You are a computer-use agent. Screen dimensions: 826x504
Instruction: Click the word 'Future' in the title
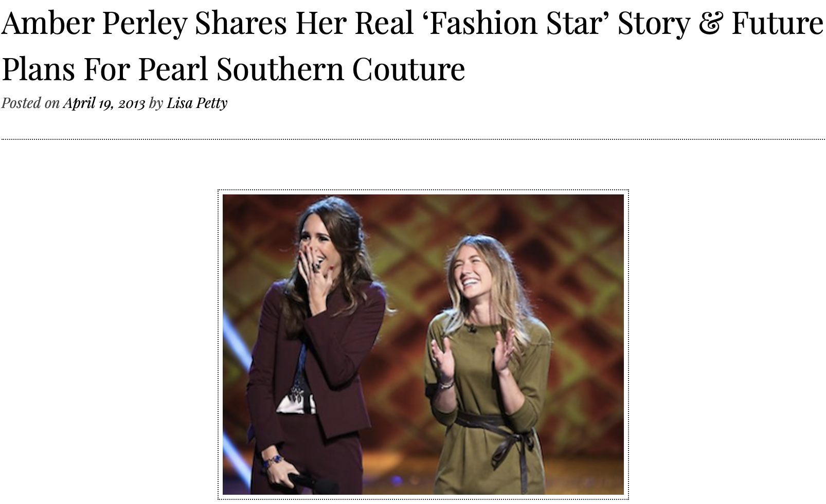(777, 24)
